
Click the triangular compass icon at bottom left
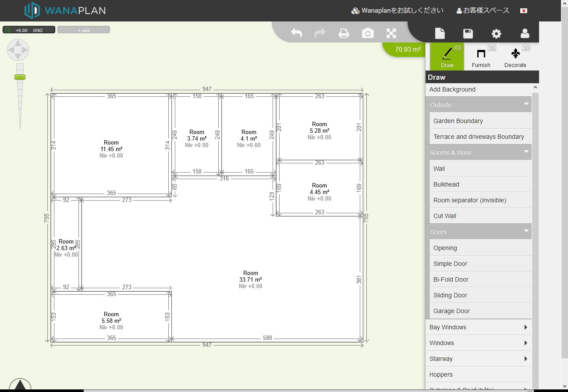click(x=20, y=385)
